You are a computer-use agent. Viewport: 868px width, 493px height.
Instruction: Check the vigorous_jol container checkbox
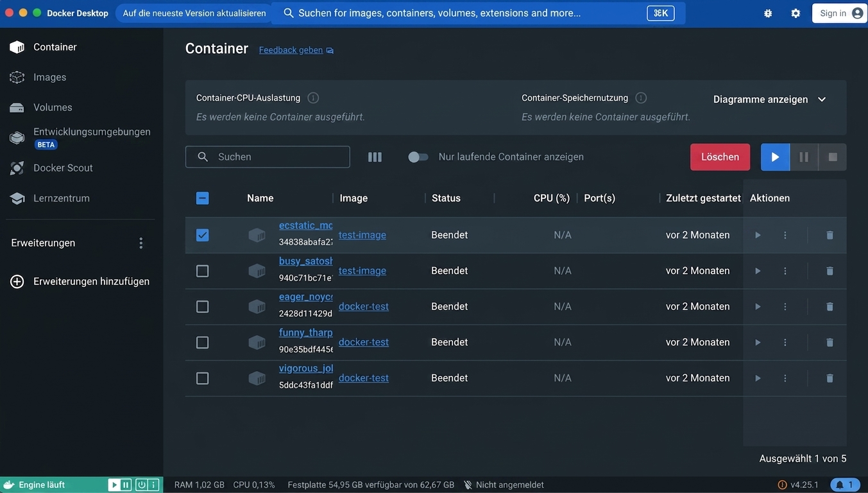(x=202, y=378)
